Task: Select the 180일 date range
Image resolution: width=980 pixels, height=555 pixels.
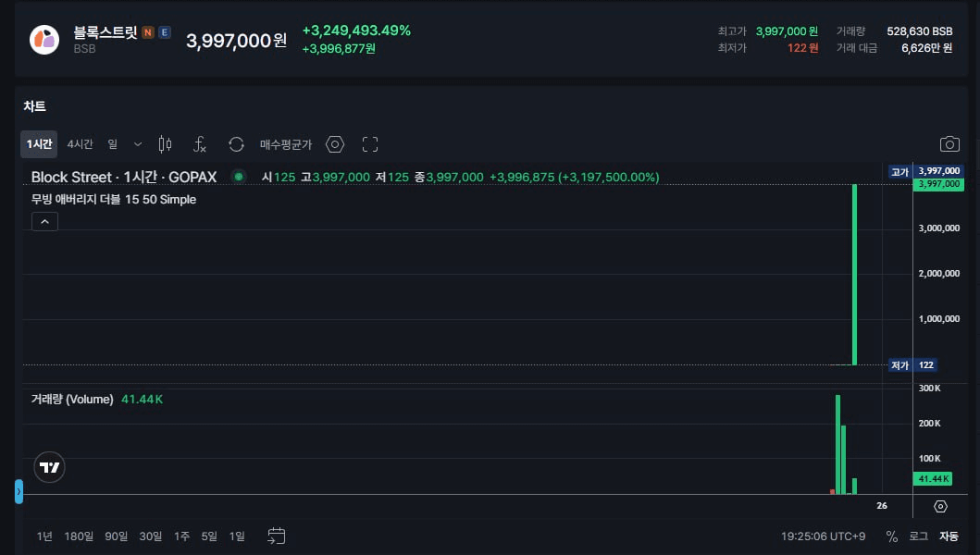Action: [78, 536]
